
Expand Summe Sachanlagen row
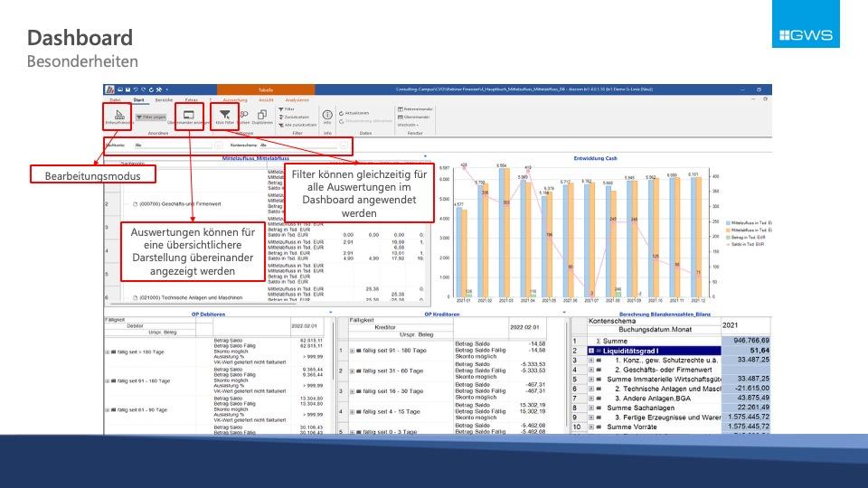pos(591,408)
